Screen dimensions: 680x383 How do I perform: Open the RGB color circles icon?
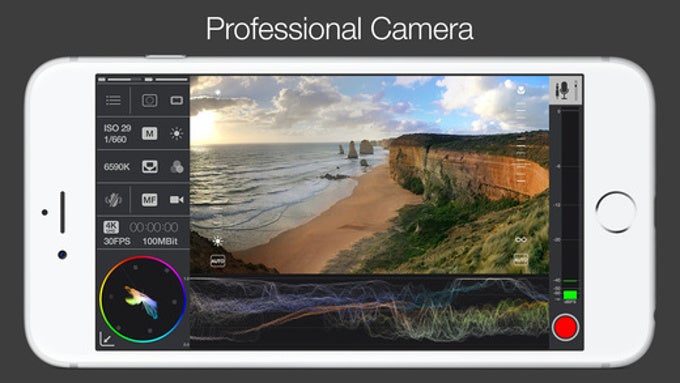pos(177,167)
